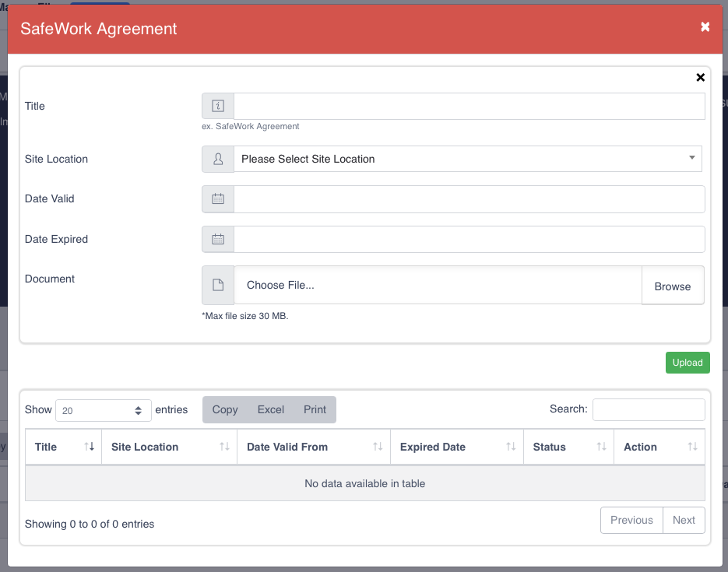
Task: Dismiss the form panel with black X
Action: click(700, 78)
